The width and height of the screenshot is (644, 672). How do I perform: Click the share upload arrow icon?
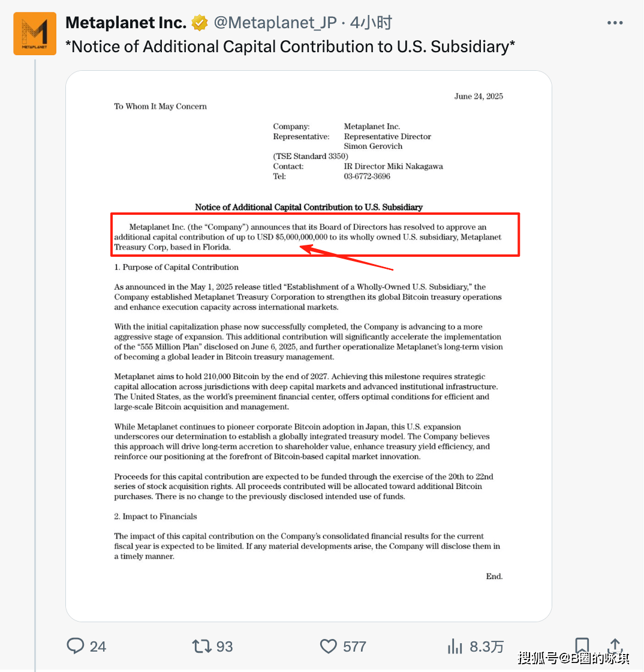615,645
